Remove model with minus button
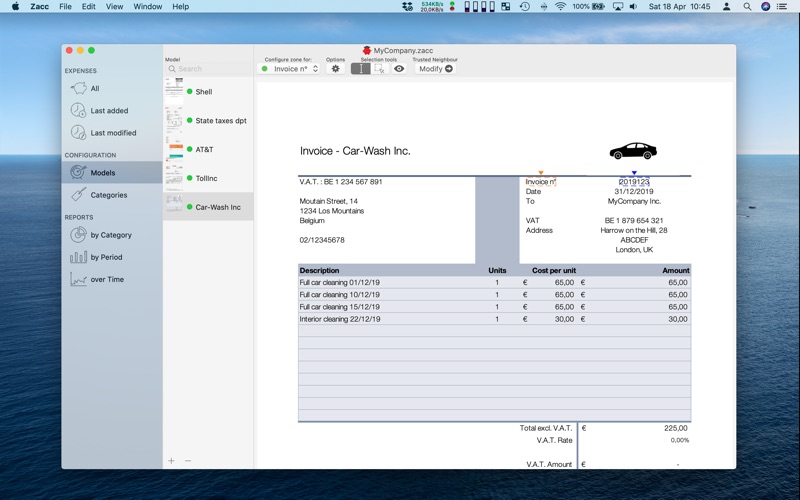 point(188,461)
